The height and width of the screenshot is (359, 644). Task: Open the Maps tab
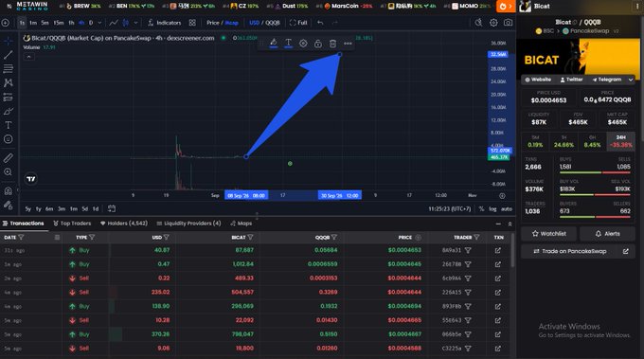(x=241, y=223)
